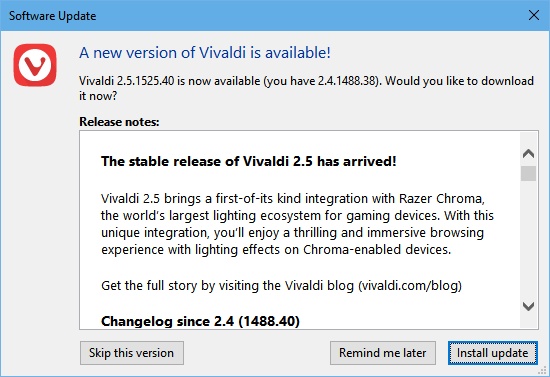This screenshot has width=550, height=377.
Task: Close the Software Update dialog
Action: tap(534, 15)
